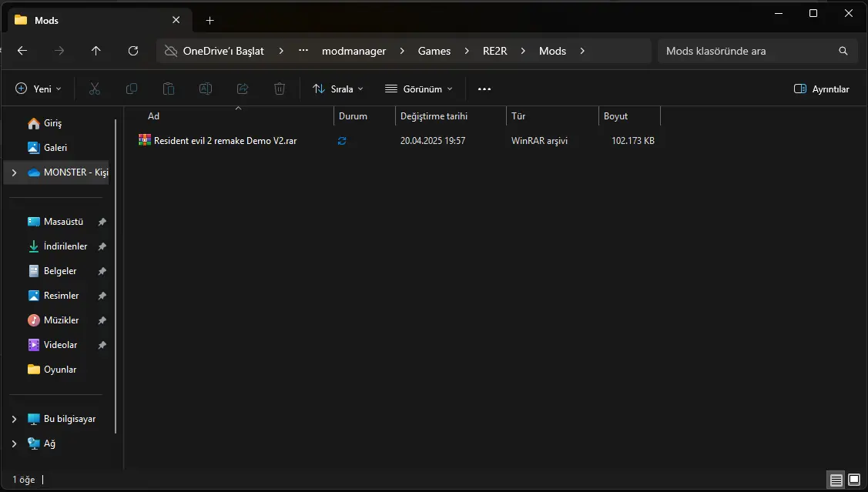Show hidden breadcrumb path with ellipsis
Image resolution: width=868 pixels, height=492 pixels.
pos(303,50)
